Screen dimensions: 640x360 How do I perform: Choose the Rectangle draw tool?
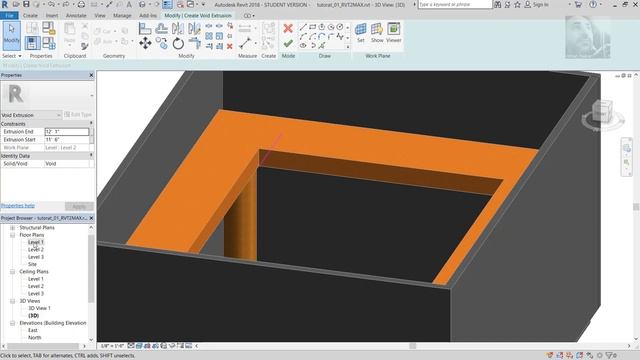(x=313, y=27)
